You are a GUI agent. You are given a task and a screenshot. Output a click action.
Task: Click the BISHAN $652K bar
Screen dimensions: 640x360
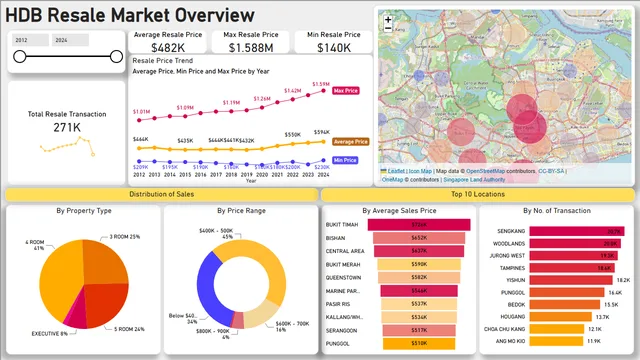[x=419, y=238]
